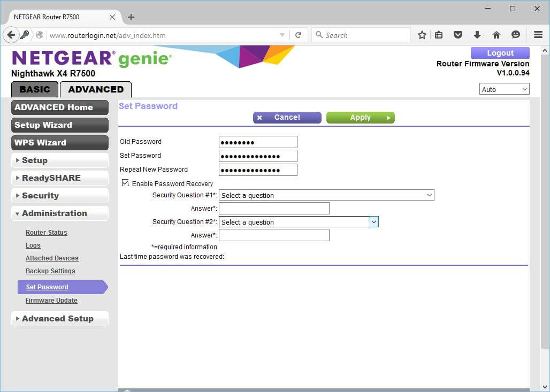Screen dimensions: 550x392
Task: Open new tab with plus icon
Action: [x=131, y=17]
